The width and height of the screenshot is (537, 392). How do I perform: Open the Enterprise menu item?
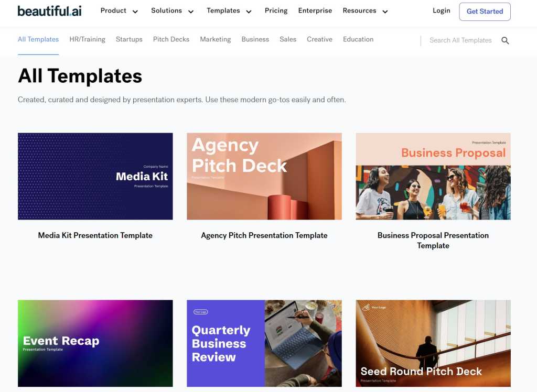(x=315, y=10)
